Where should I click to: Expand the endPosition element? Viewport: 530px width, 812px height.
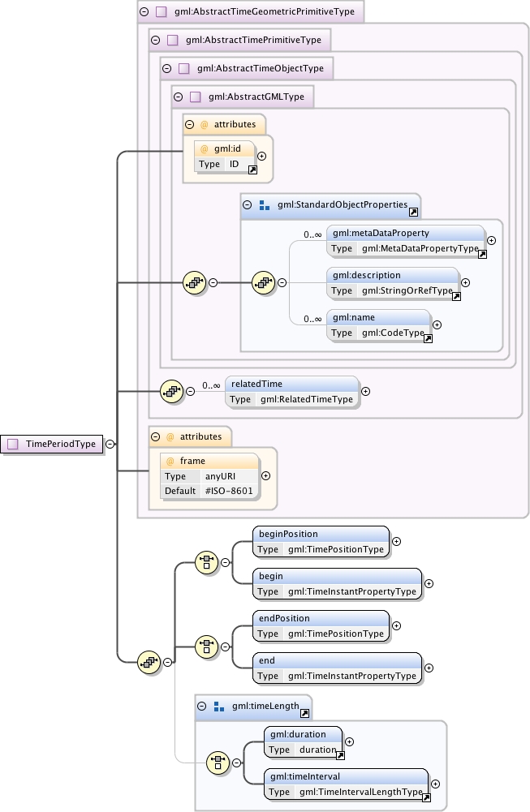click(396, 625)
